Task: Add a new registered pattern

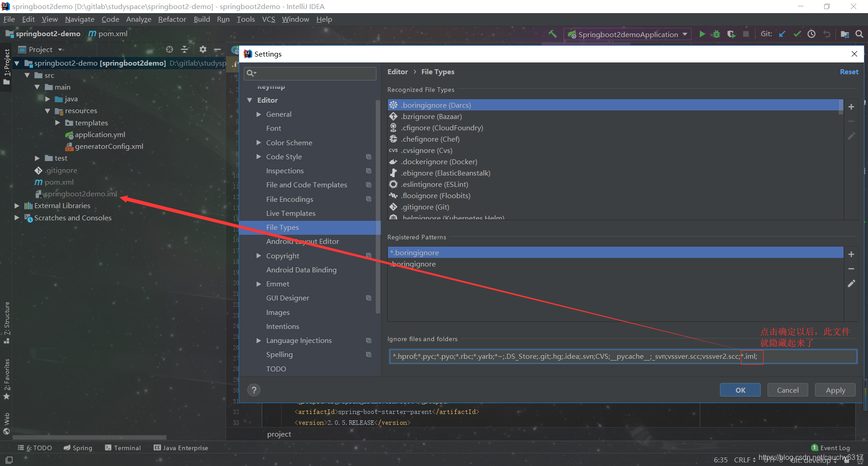Action: click(851, 254)
